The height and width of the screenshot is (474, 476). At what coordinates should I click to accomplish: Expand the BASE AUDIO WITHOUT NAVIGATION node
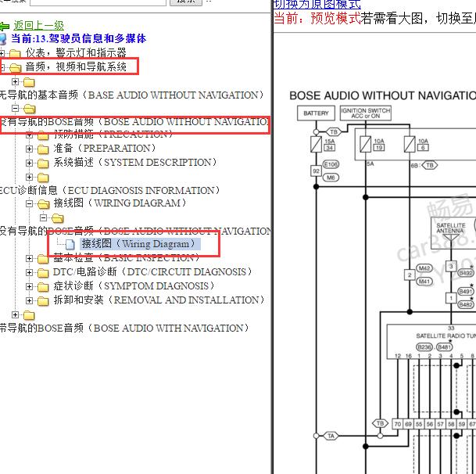[15, 81]
